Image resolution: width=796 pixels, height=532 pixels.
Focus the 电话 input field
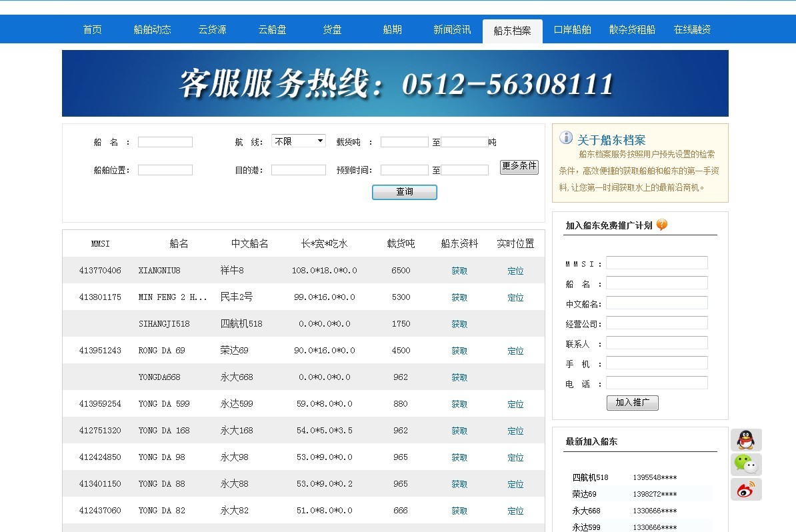(657, 383)
